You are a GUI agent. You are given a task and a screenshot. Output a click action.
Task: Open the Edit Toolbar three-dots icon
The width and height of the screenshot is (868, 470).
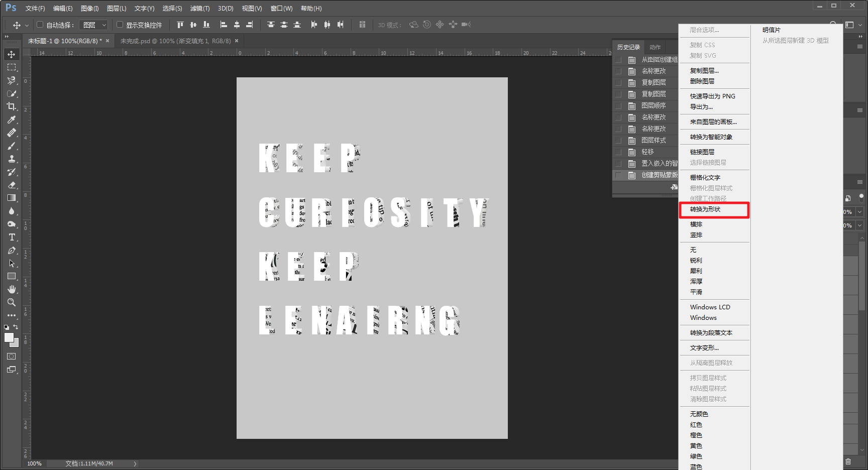click(12, 315)
